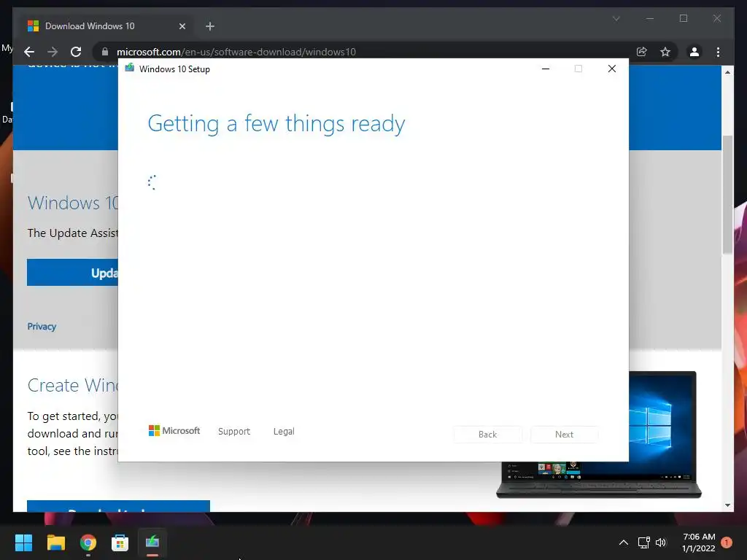Open the Windows Start menu
747x560 pixels.
point(23,542)
